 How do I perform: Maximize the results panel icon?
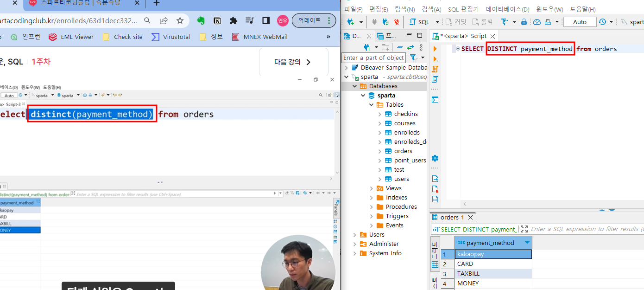coord(524,229)
